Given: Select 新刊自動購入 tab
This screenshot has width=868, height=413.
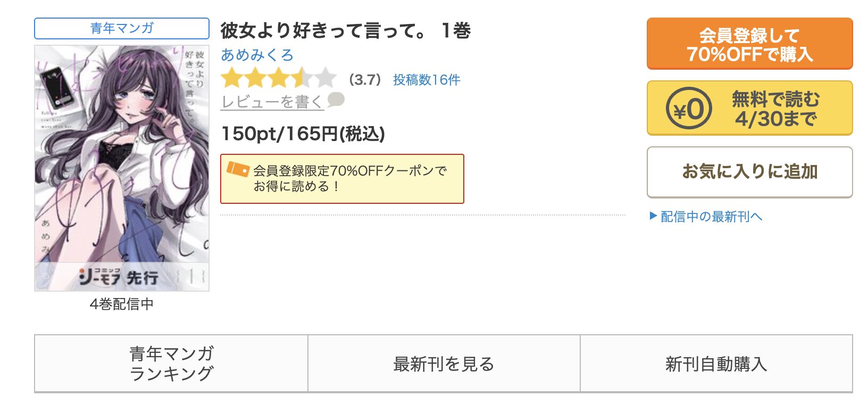Looking at the screenshot, I should (716, 364).
